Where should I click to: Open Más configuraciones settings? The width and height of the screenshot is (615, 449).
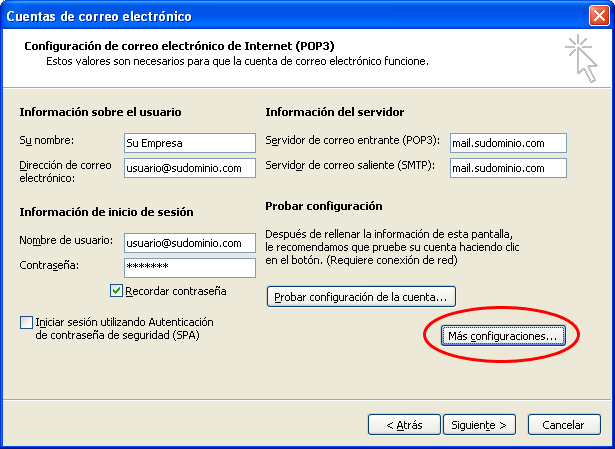tap(504, 337)
